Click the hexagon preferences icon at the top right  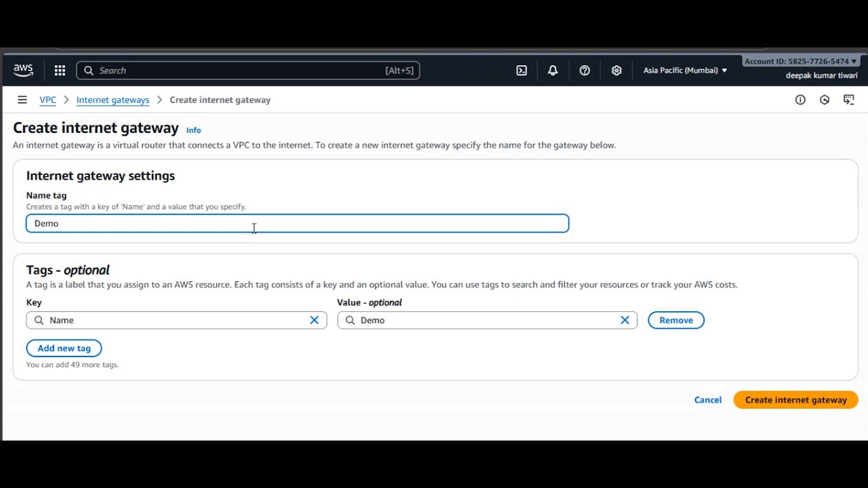tap(825, 100)
